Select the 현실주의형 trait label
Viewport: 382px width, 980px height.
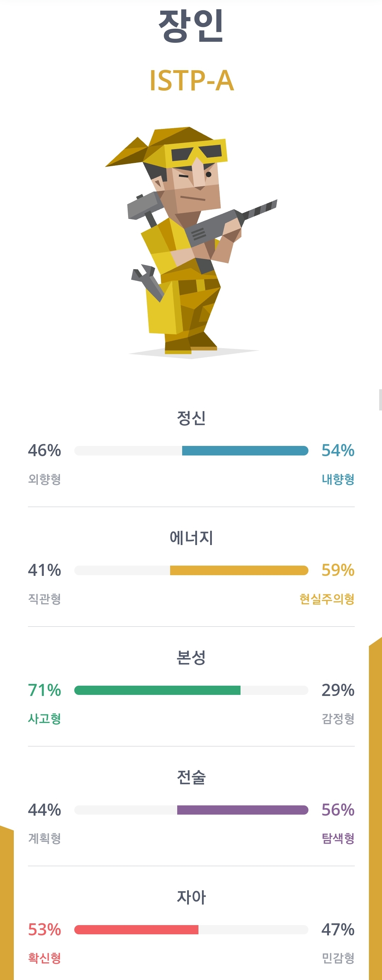point(328,599)
